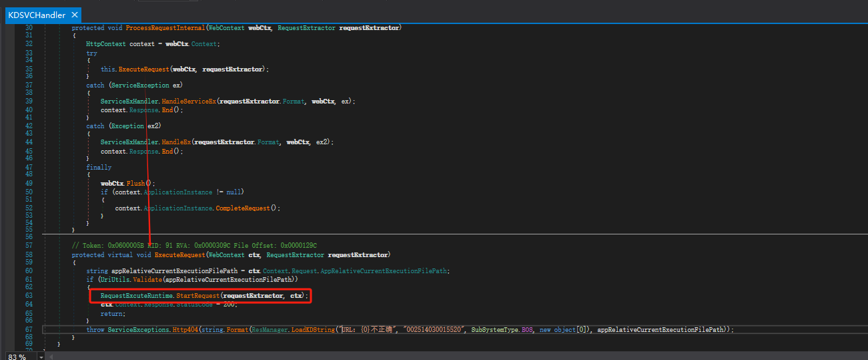Image resolution: width=868 pixels, height=360 pixels.
Task: Click RequestExtractor type on line 30
Action: pos(307,28)
